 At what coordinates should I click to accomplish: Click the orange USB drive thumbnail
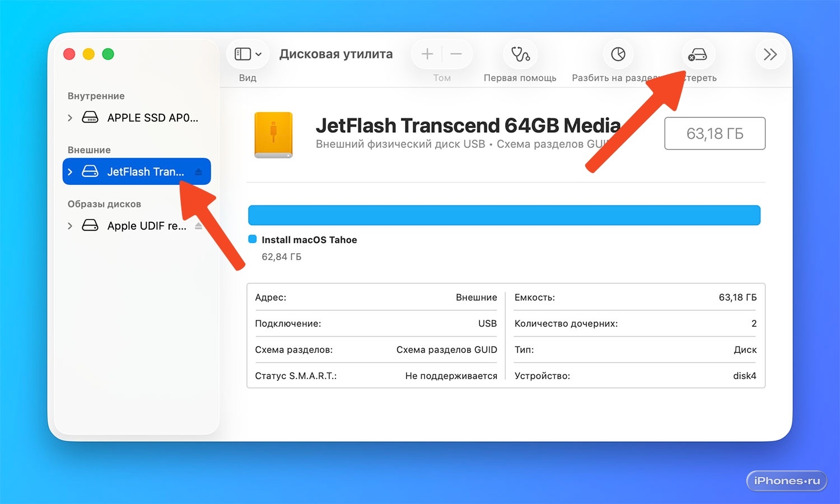tap(273, 134)
